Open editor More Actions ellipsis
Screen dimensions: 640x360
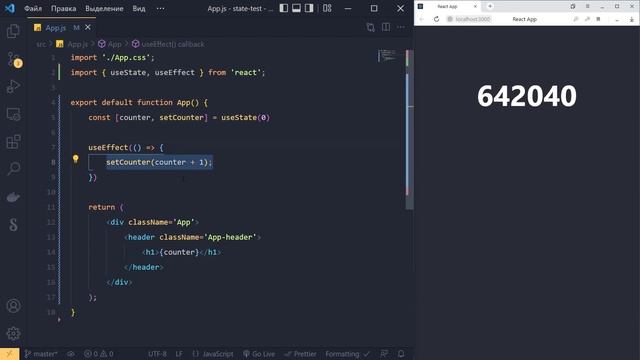(401, 27)
